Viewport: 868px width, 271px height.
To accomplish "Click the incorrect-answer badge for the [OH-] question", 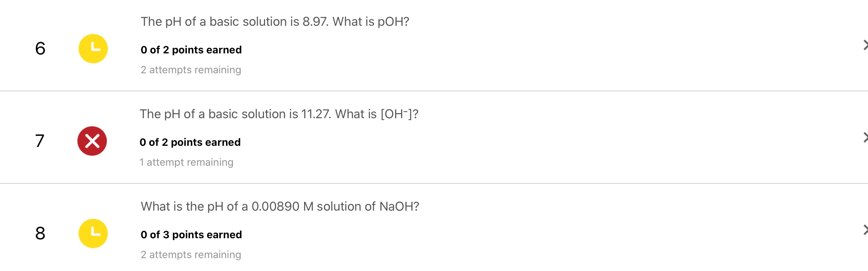I will 93,140.
